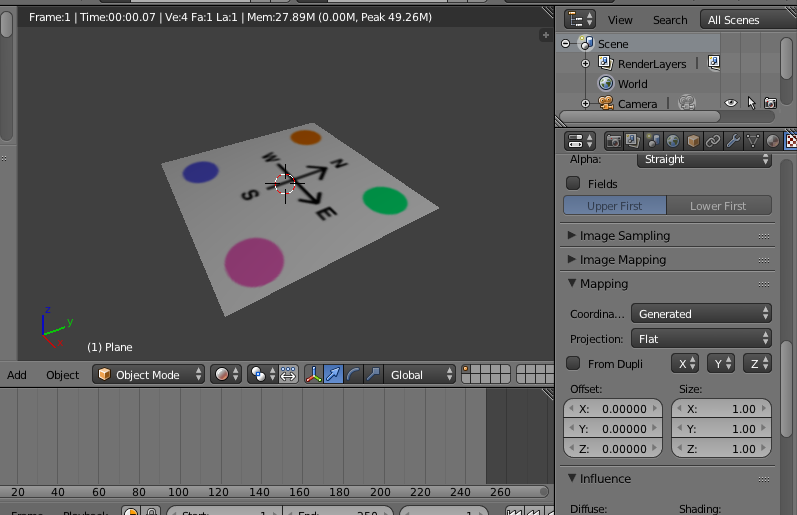This screenshot has width=797, height=515.
Task: Click the Size Y value field
Action: (x=721, y=429)
